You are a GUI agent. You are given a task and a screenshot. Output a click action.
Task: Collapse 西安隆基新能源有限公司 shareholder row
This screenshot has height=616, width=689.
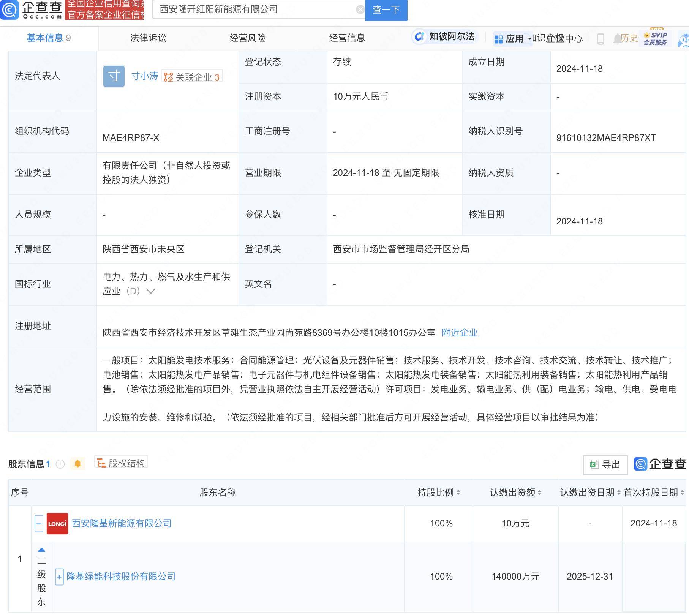point(39,524)
